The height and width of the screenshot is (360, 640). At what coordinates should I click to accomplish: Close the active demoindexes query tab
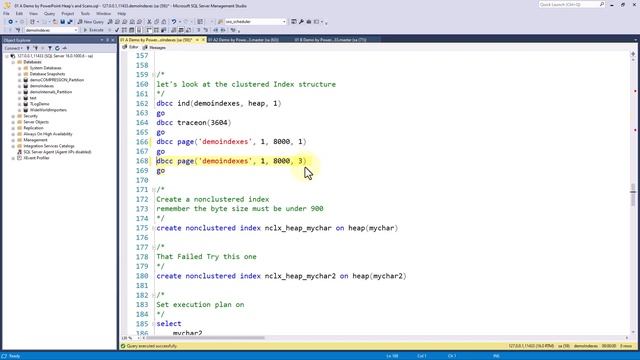click(x=203, y=40)
